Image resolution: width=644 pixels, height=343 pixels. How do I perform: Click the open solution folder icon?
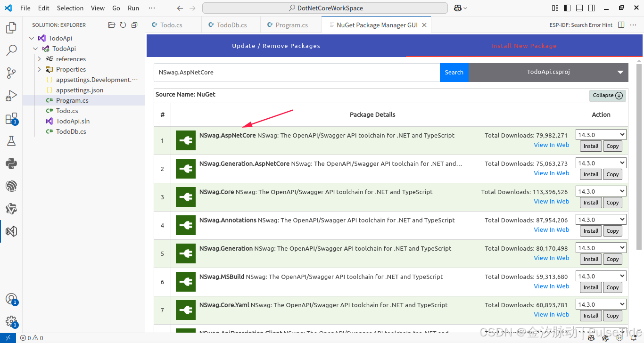[112, 25]
